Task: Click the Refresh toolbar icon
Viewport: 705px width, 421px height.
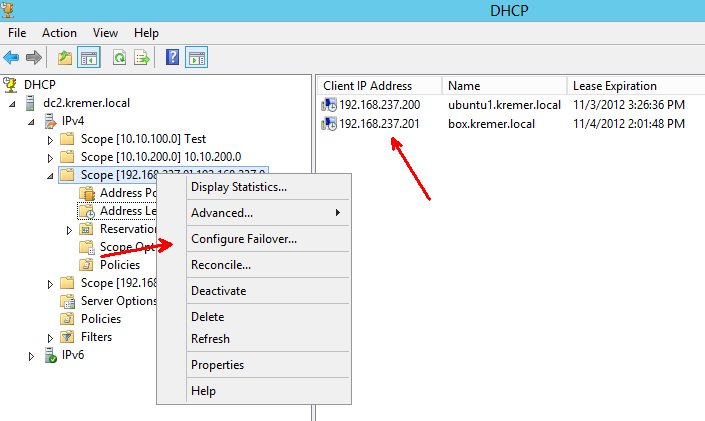Action: tap(120, 58)
